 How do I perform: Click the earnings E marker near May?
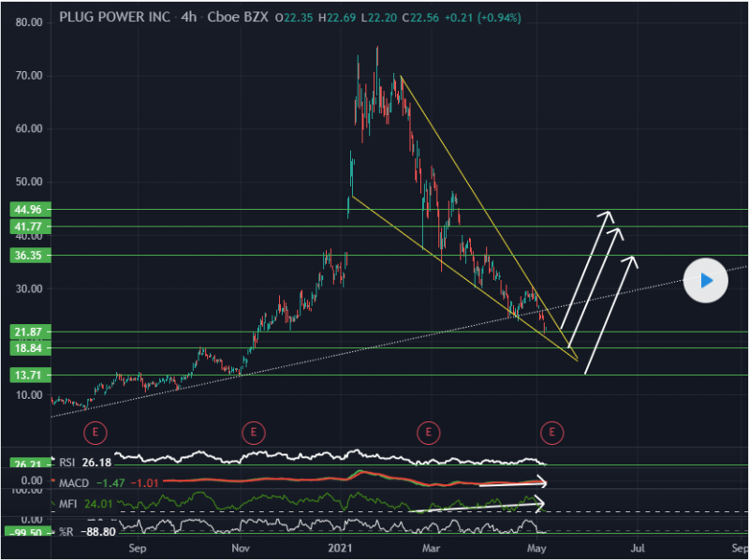coord(553,432)
